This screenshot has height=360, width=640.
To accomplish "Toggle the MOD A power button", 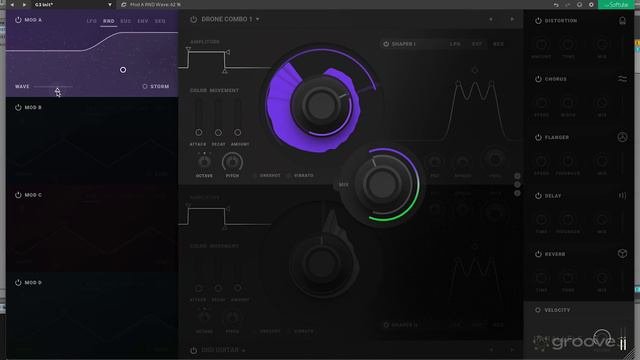I will (18, 20).
